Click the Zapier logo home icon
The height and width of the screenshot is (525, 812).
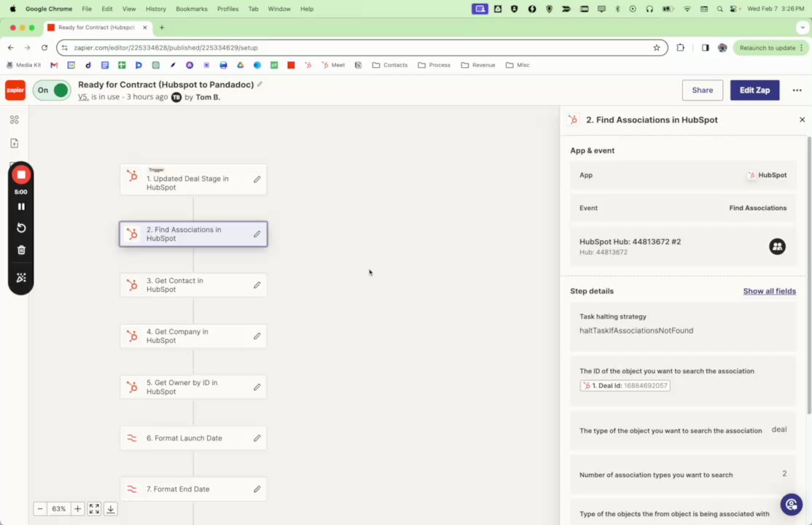[x=15, y=90]
